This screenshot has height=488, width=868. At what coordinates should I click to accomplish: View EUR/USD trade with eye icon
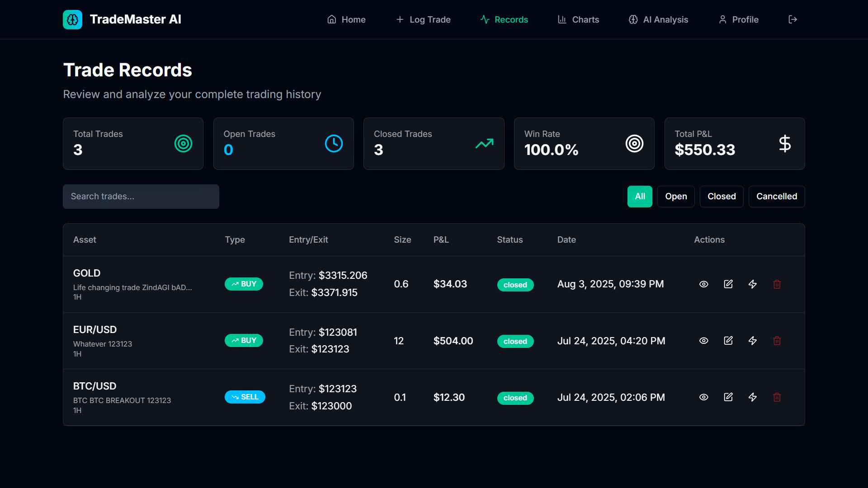[703, 341]
